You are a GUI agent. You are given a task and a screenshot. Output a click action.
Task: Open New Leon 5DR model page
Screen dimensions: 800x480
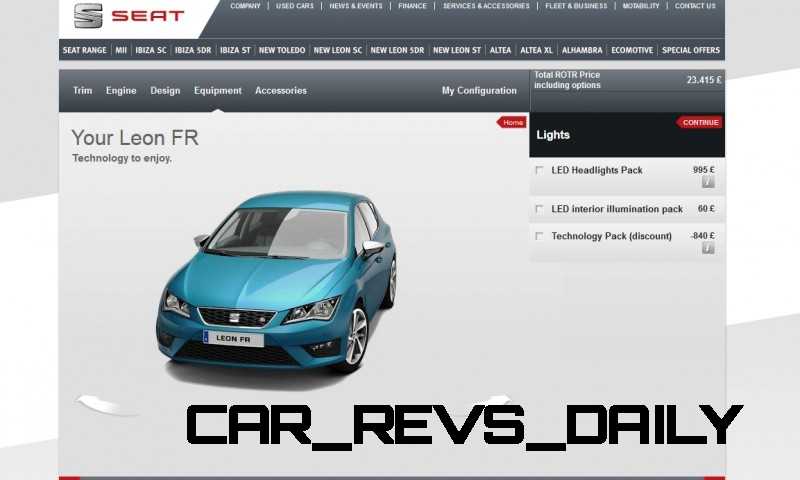[x=397, y=50]
